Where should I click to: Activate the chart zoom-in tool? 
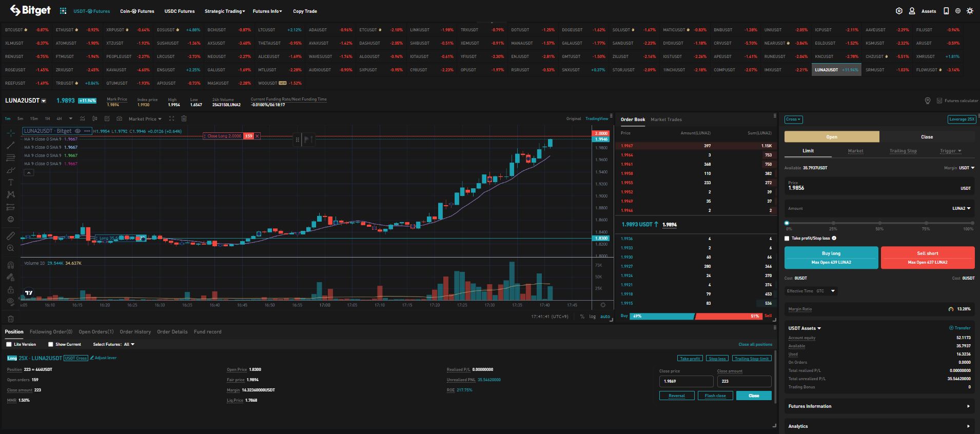10,248
